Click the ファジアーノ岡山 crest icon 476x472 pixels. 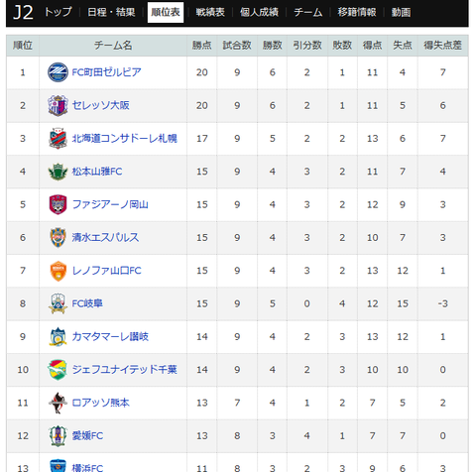tap(58, 204)
